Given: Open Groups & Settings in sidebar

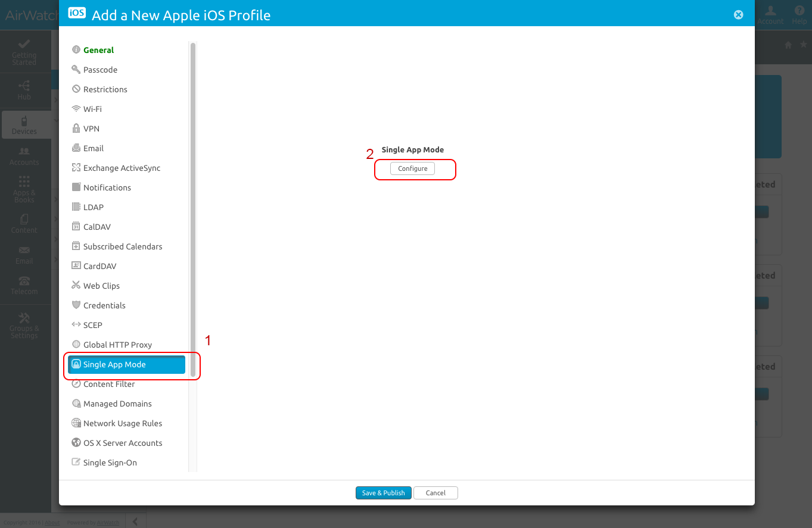Looking at the screenshot, I should [24, 326].
